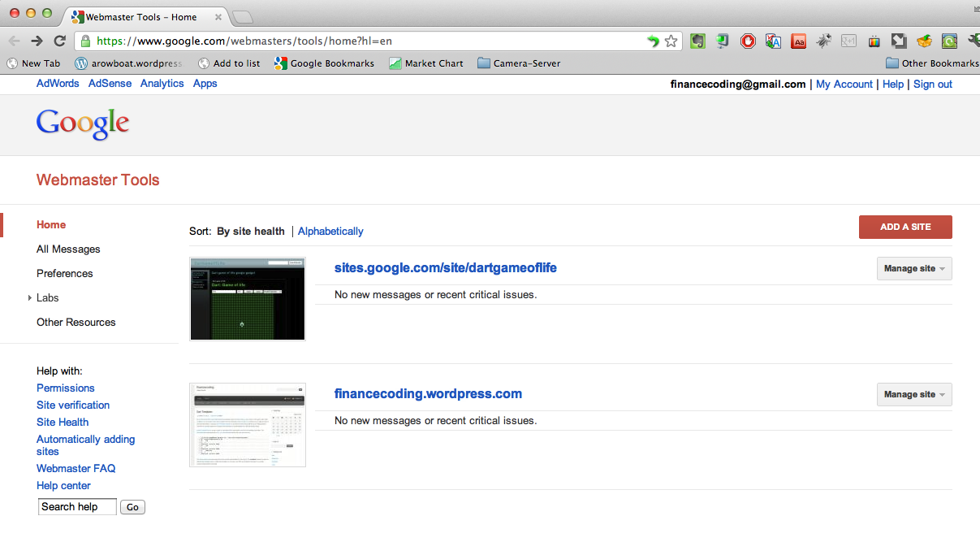
Task: Click the browser back arrow
Action: [x=14, y=41]
